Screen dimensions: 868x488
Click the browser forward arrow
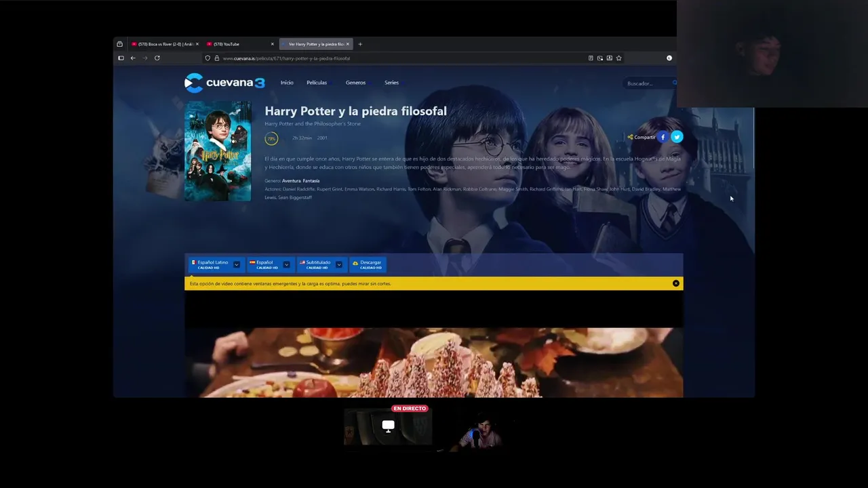pos(144,58)
